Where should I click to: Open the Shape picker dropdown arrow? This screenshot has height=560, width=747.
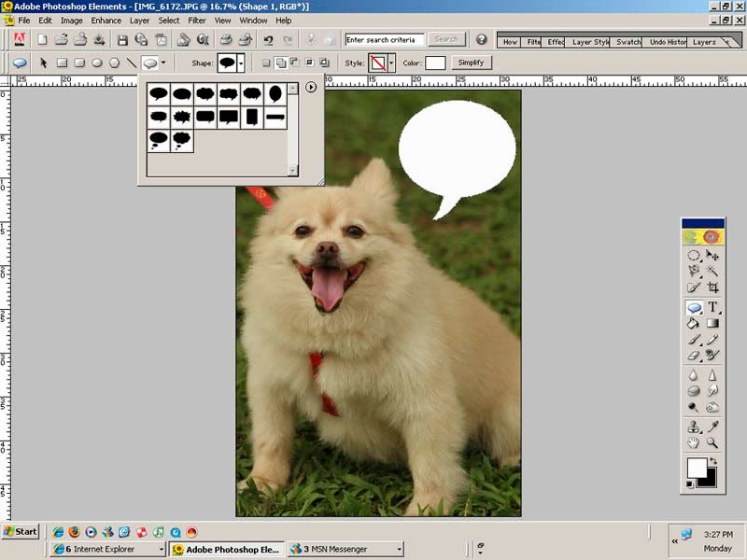[x=241, y=63]
